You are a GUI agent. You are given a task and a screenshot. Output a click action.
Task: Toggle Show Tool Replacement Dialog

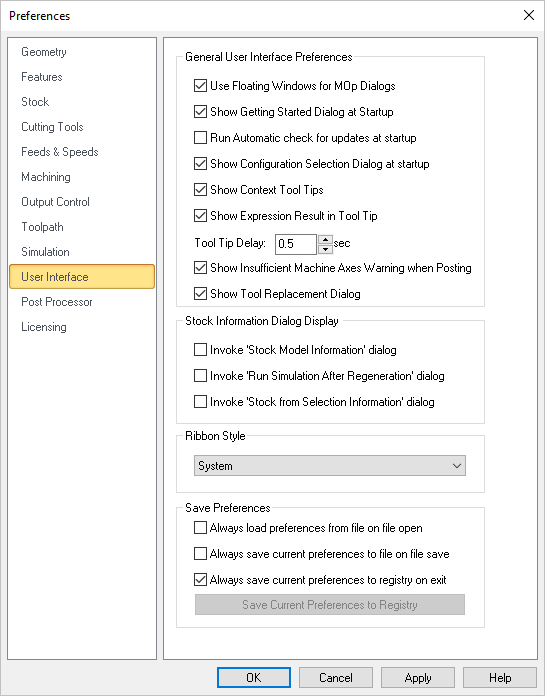200,294
